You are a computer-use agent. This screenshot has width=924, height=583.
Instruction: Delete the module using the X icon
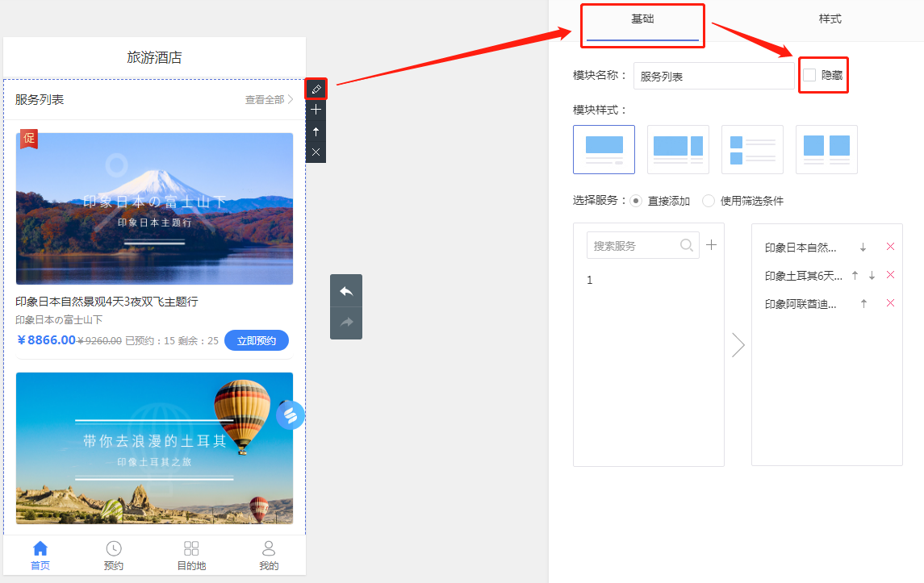[x=316, y=151]
